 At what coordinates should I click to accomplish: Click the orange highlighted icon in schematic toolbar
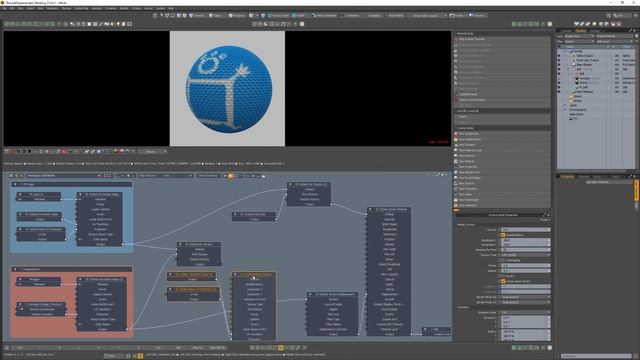tap(231, 176)
